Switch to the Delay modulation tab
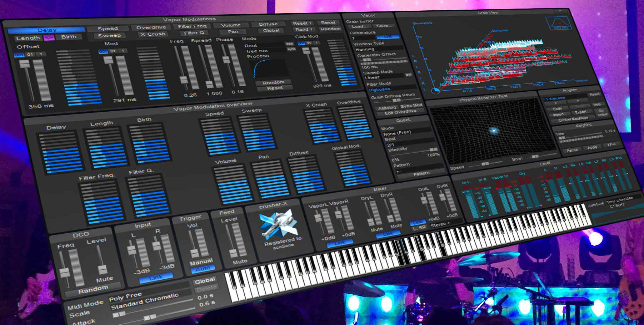The width and height of the screenshot is (644, 325). pos(46,30)
